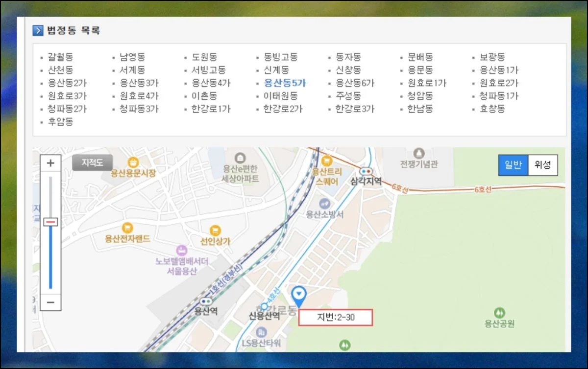Click the blue location pin marker

coord(298,295)
